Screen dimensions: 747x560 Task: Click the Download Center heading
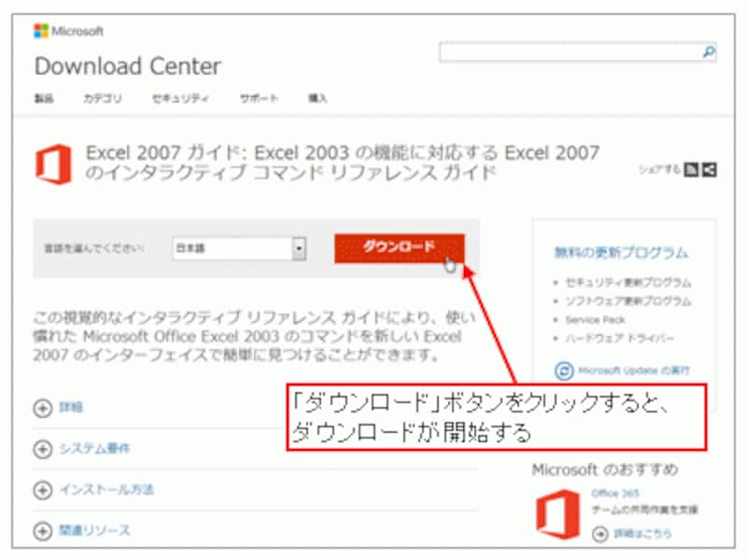pos(128,66)
